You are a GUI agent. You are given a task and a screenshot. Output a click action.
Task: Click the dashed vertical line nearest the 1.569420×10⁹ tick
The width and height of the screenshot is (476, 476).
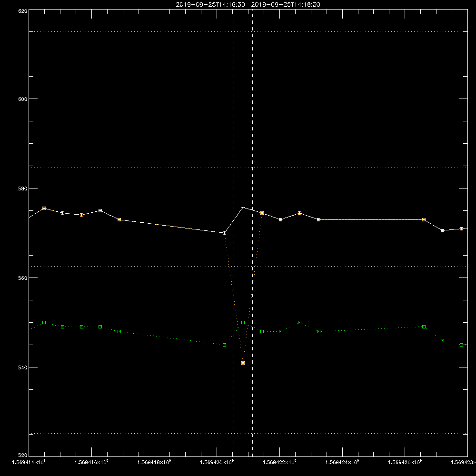click(234, 232)
